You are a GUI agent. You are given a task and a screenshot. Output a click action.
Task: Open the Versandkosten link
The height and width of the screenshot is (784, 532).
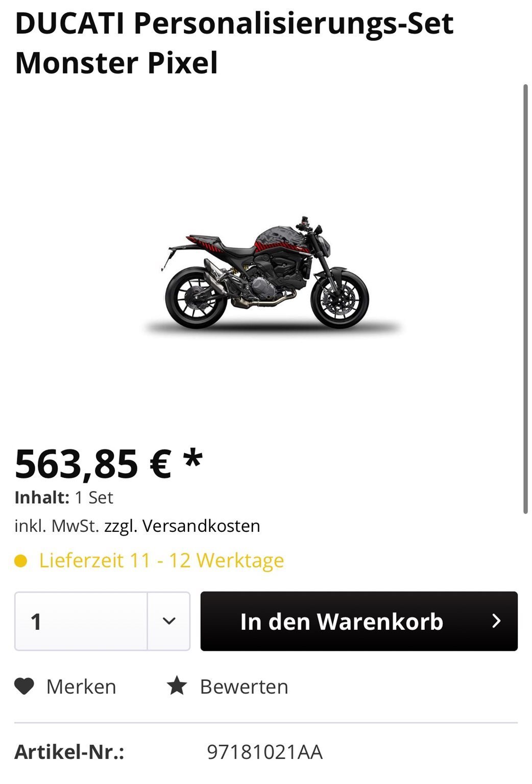pos(201,526)
